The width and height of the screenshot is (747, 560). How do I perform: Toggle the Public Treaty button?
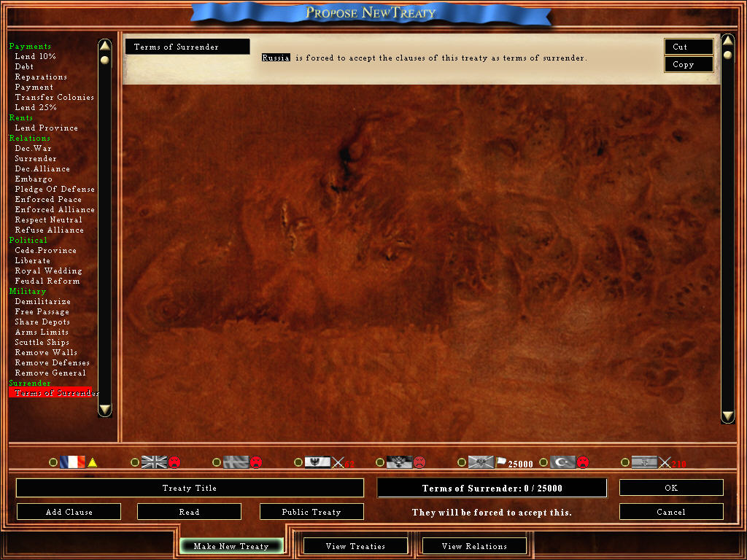(311, 512)
